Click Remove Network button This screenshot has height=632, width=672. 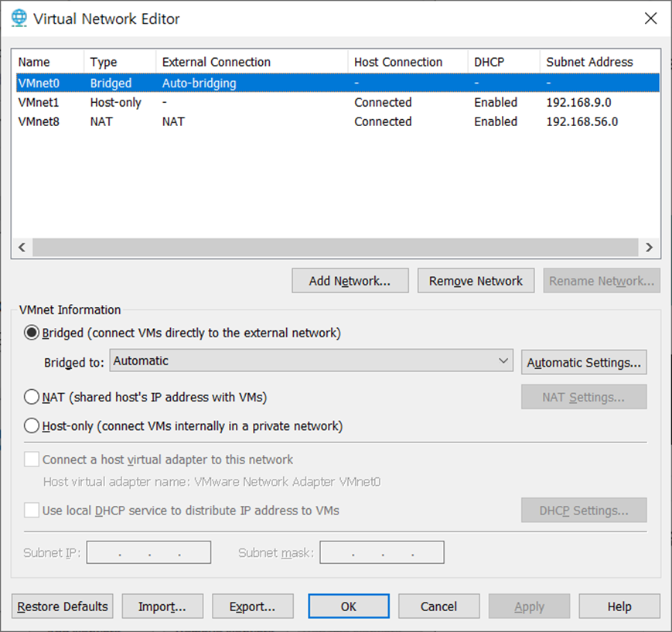pyautogui.click(x=476, y=281)
